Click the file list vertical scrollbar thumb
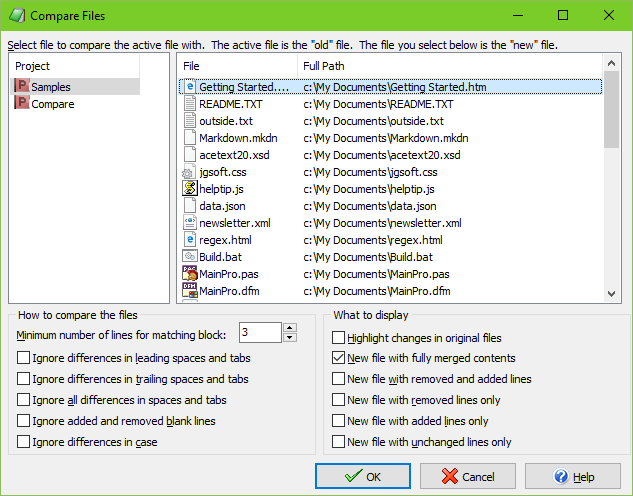The height and width of the screenshot is (496, 633). tap(612, 109)
